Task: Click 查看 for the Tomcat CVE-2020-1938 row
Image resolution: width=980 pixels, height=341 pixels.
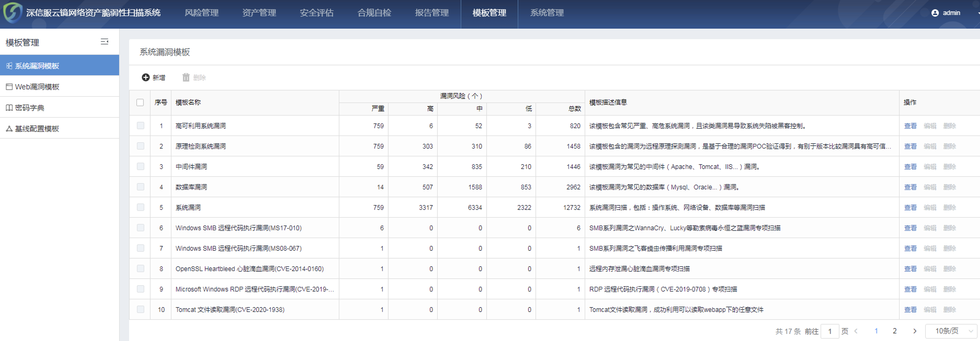Action: click(x=910, y=309)
